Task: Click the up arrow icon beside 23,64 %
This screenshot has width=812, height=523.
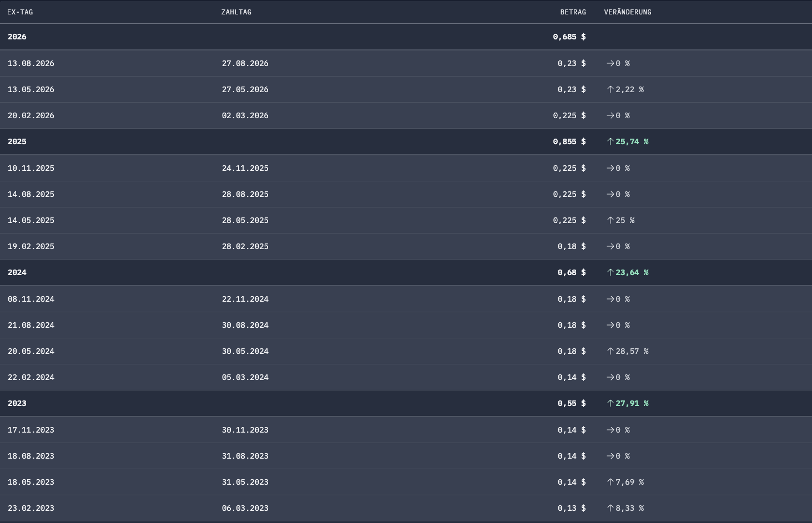Action: tap(610, 272)
